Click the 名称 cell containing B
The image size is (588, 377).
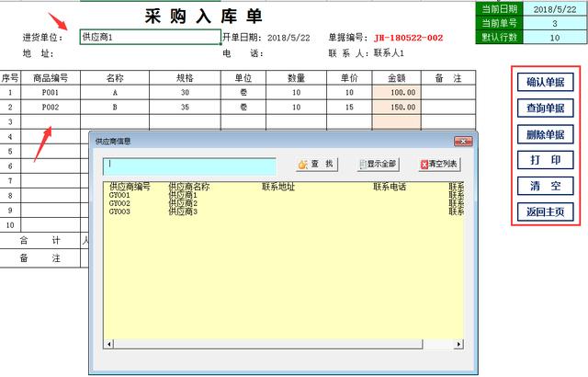coord(115,107)
